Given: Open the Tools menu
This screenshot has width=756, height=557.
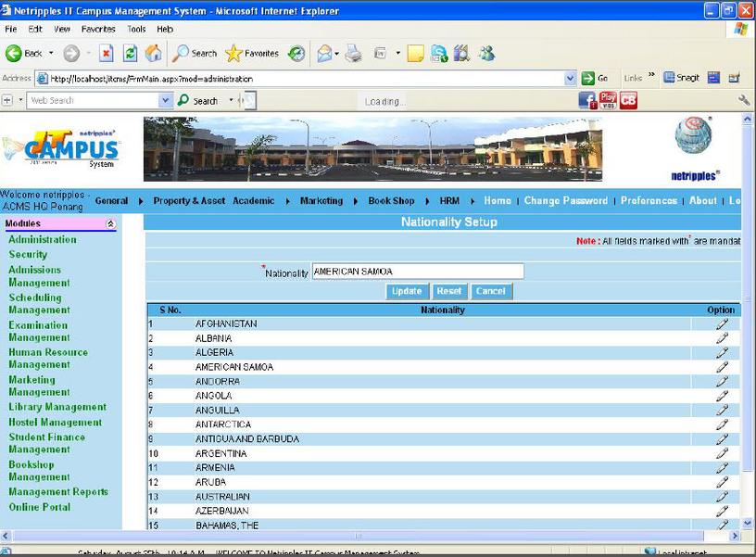Looking at the screenshot, I should pyautogui.click(x=136, y=30).
